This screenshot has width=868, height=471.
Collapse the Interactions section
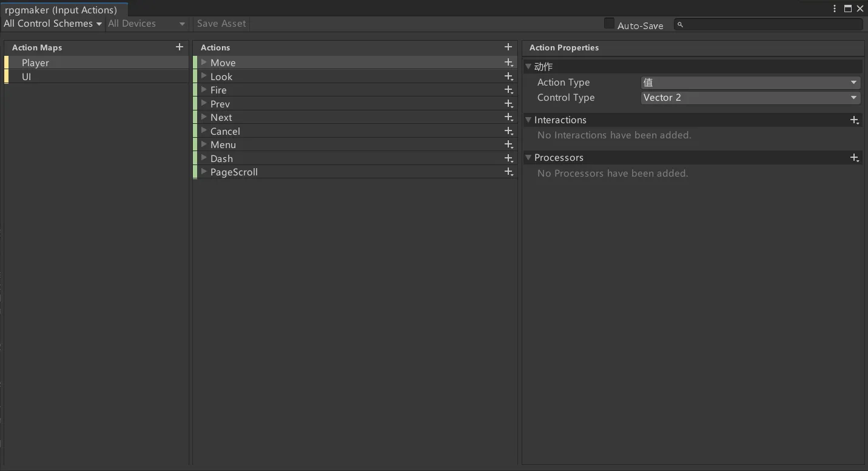coord(528,120)
